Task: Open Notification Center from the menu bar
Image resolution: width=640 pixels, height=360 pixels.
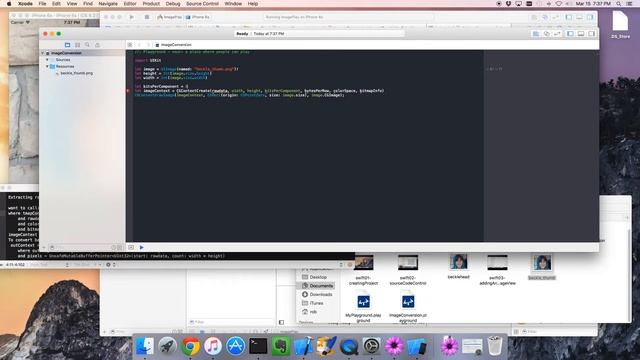Action: [x=630, y=4]
